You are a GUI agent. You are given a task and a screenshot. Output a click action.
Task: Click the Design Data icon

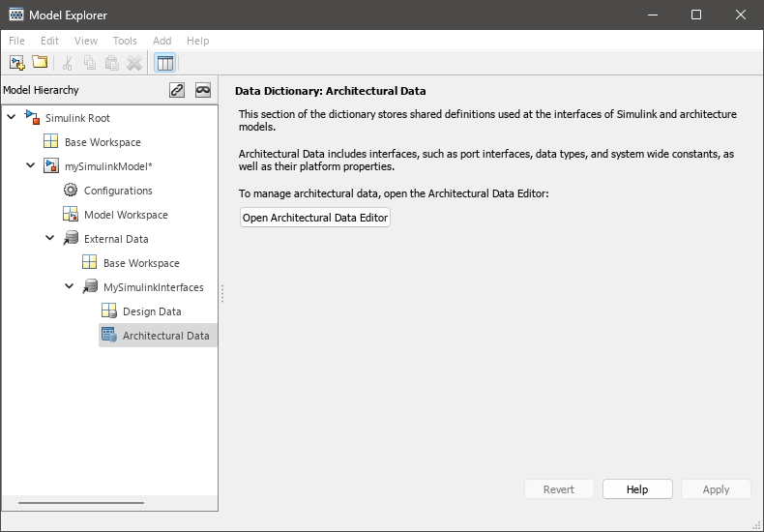click(x=108, y=310)
